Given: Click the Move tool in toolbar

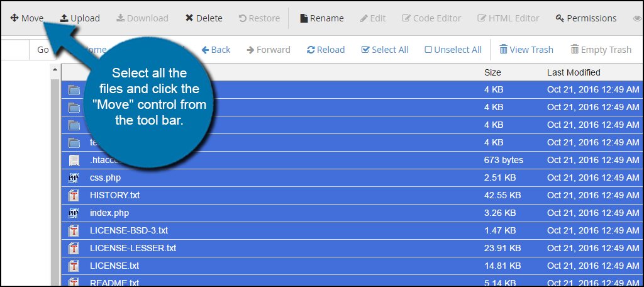Looking at the screenshot, I should coord(27,18).
